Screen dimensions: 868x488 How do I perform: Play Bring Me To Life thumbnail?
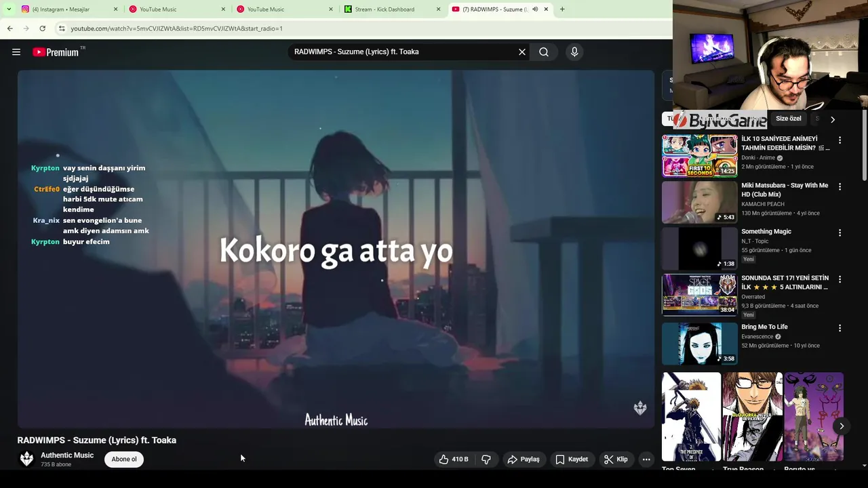(700, 344)
